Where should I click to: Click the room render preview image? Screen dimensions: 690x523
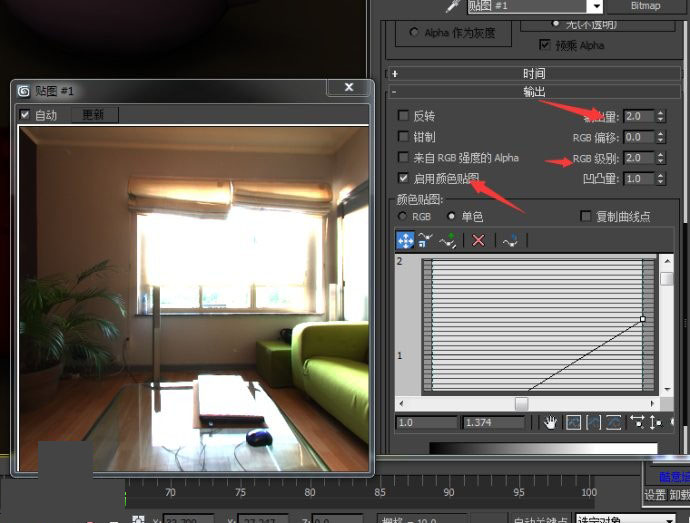pos(194,298)
